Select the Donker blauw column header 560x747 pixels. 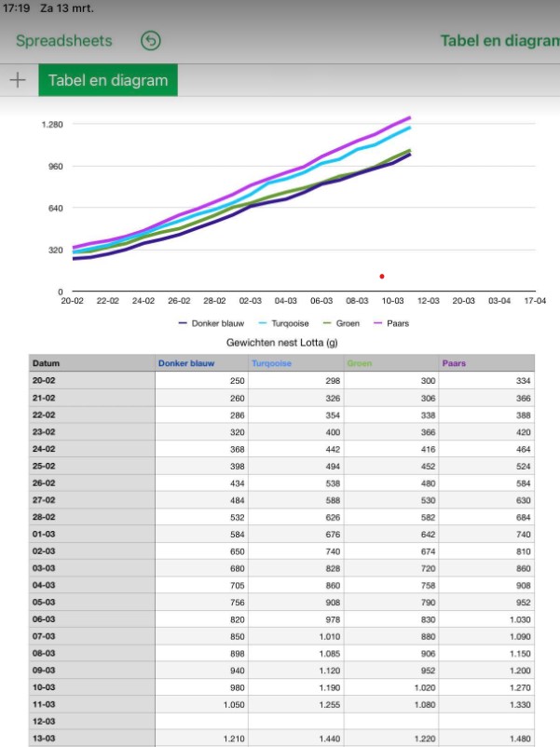click(201, 362)
